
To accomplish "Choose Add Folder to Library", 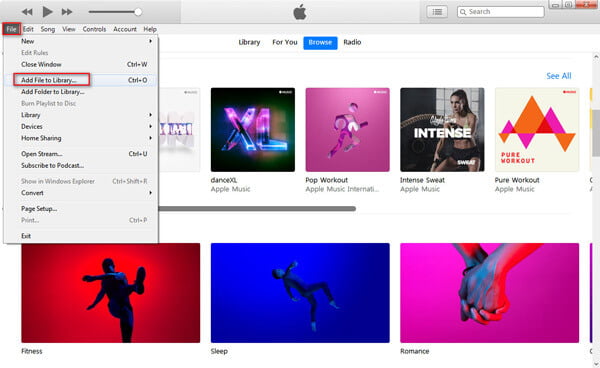I will pos(80,92).
